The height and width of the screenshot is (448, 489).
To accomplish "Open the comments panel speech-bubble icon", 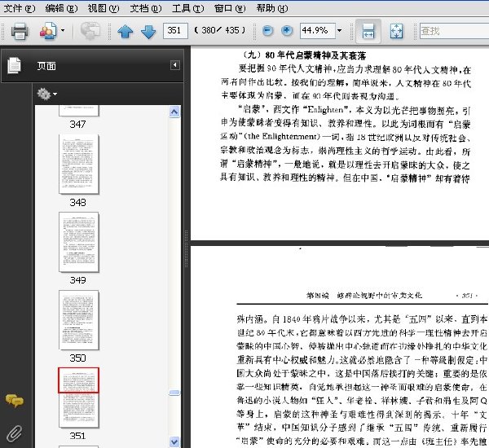I will click(x=15, y=401).
